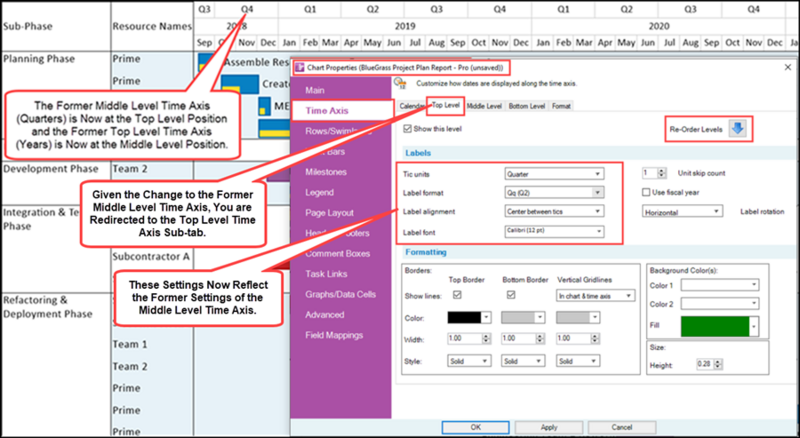Open the Tic units dropdown
This screenshot has height=438, width=800.
pyautogui.click(x=554, y=174)
